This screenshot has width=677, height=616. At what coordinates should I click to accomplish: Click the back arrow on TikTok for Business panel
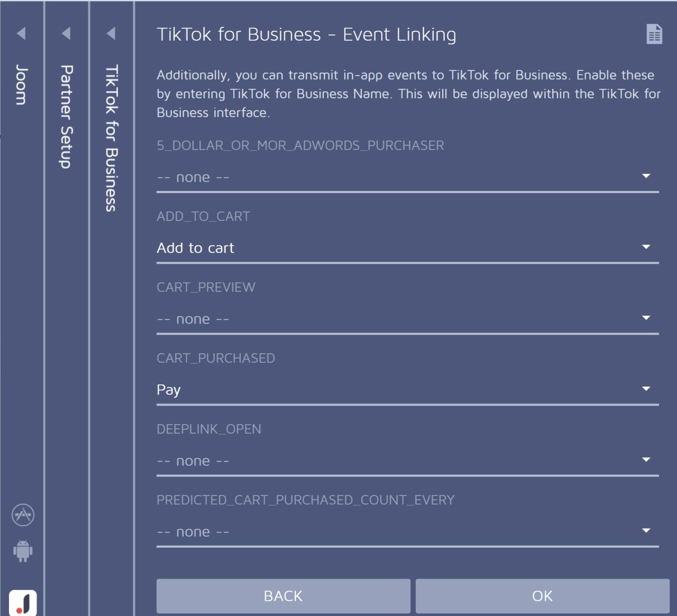pyautogui.click(x=111, y=33)
